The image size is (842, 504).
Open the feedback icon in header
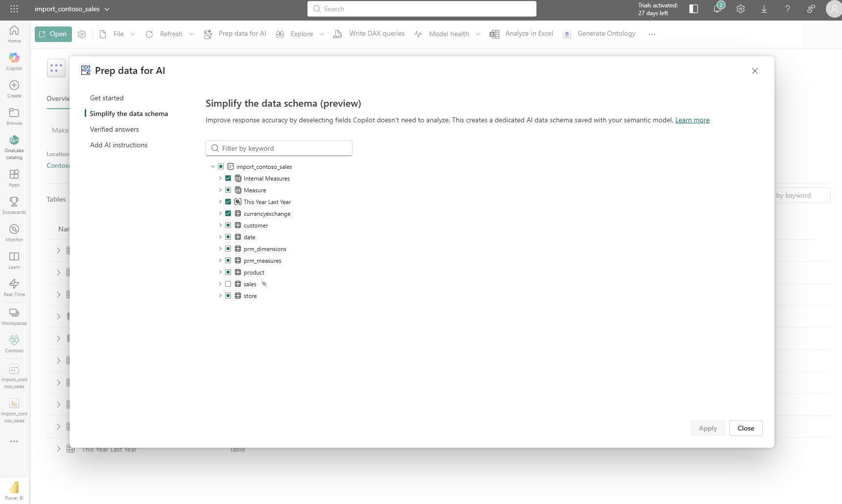coord(811,9)
